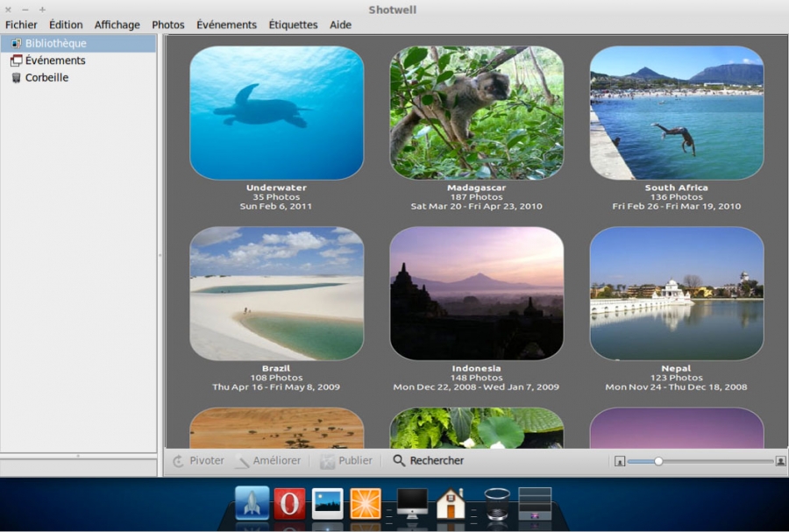The height and width of the screenshot is (532, 789).
Task: Click the Rechercher magnifier icon
Action: pos(399,461)
